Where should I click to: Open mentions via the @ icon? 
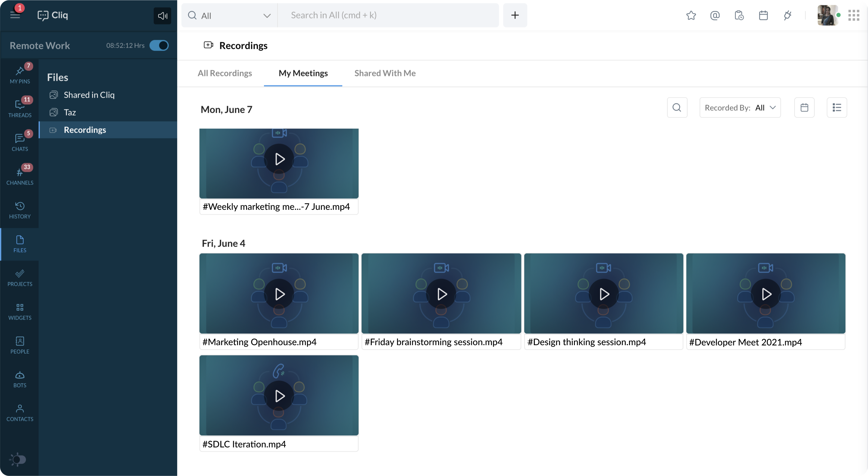pos(715,15)
